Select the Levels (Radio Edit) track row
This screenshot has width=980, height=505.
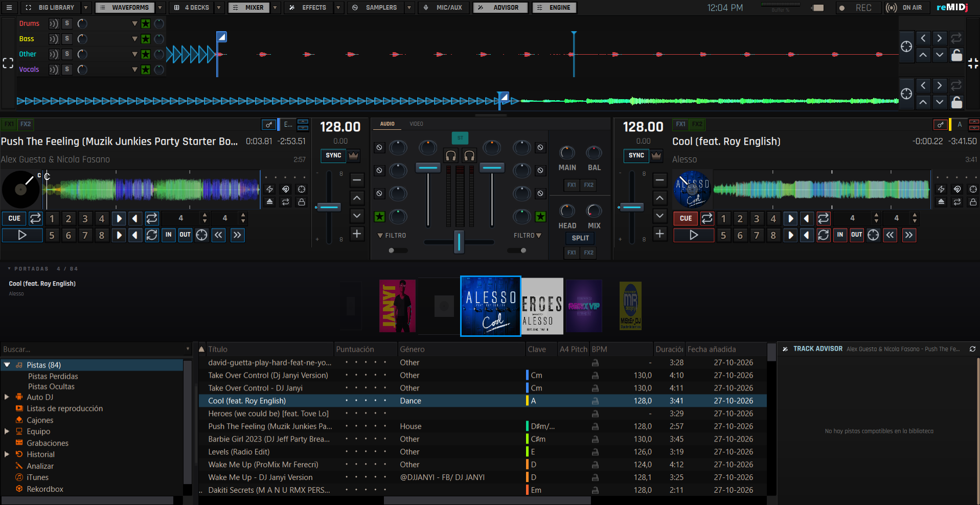click(x=483, y=452)
